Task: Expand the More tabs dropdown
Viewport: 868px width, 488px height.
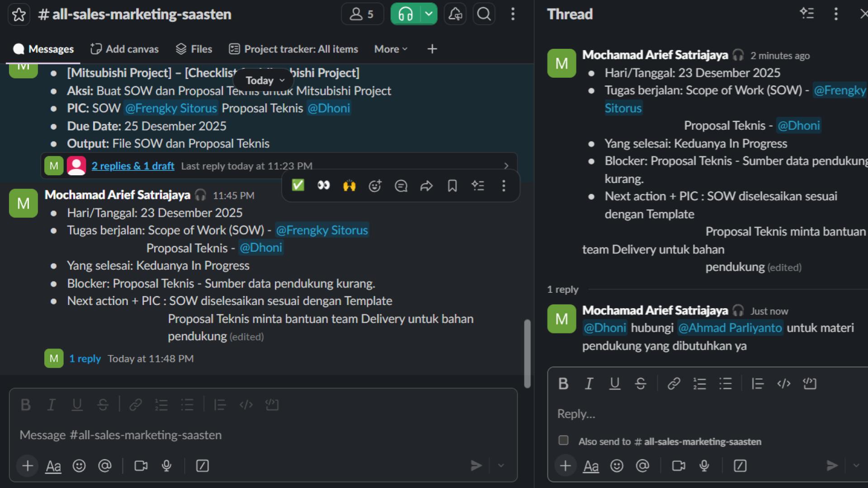Action: point(391,49)
